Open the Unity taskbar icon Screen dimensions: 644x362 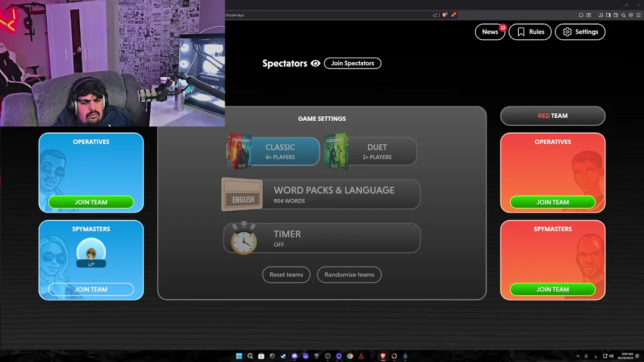(272, 356)
